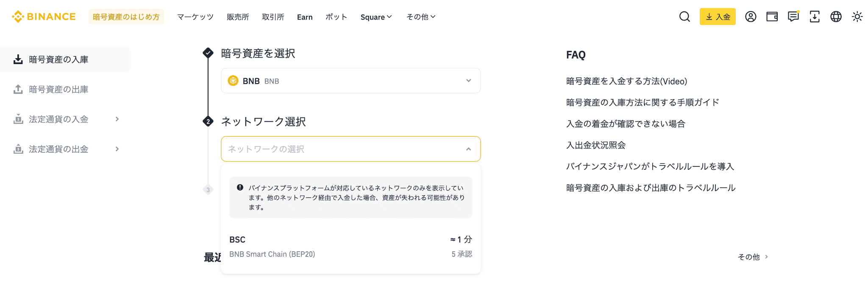The width and height of the screenshot is (868, 284).
Task: Open 入出金状況照会 FAQ link
Action: [x=596, y=145]
